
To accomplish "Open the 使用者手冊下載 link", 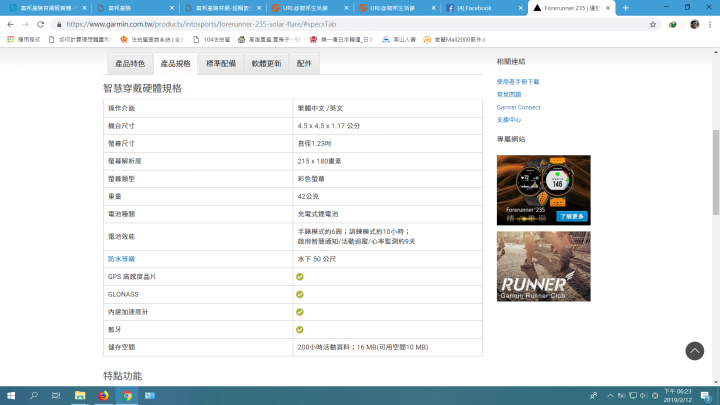I will pos(518,82).
